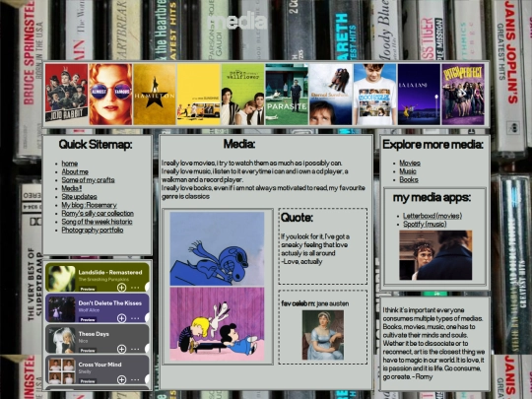Click the Little Miss Sunshine yellow poster
Screen dimensions: 532x399
click(x=199, y=94)
